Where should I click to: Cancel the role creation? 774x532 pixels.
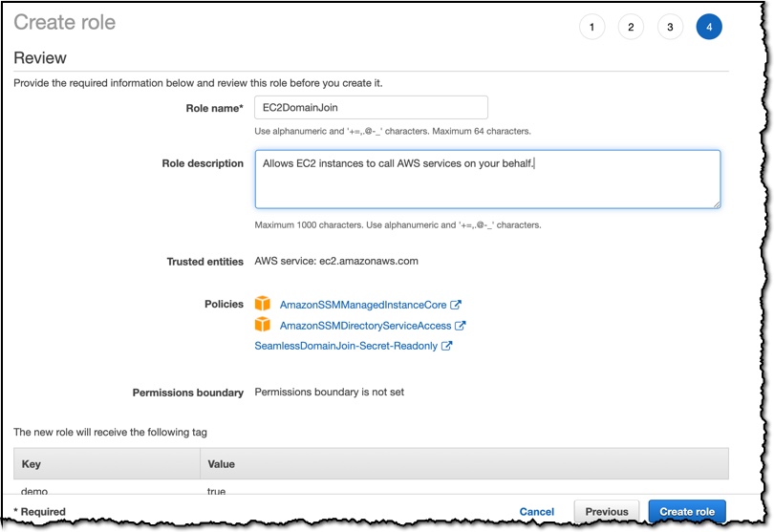click(x=537, y=512)
